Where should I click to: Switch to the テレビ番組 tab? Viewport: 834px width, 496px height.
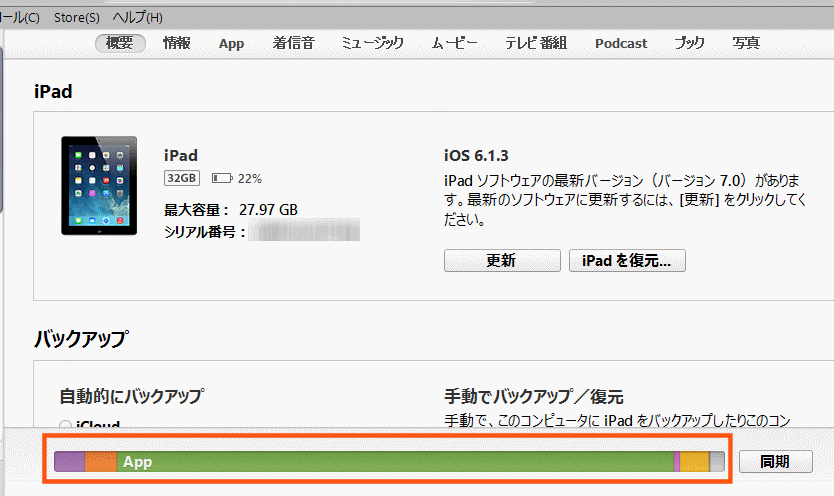(x=535, y=43)
